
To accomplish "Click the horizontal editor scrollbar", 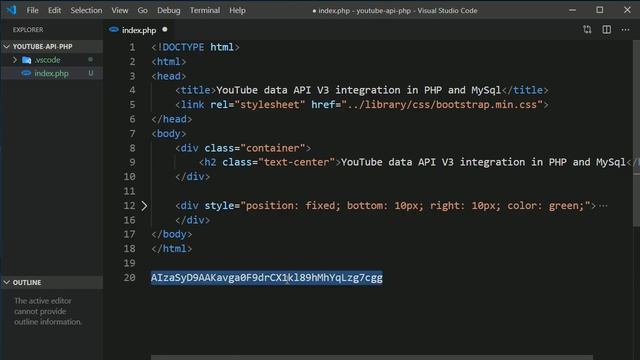I will pyautogui.click(x=371, y=358).
